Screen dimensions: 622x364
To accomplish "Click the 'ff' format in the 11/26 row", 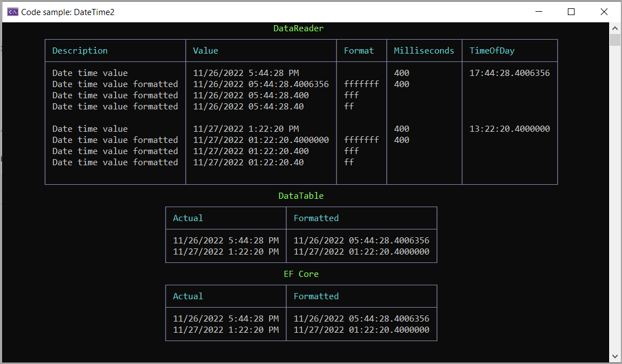I will pos(349,106).
